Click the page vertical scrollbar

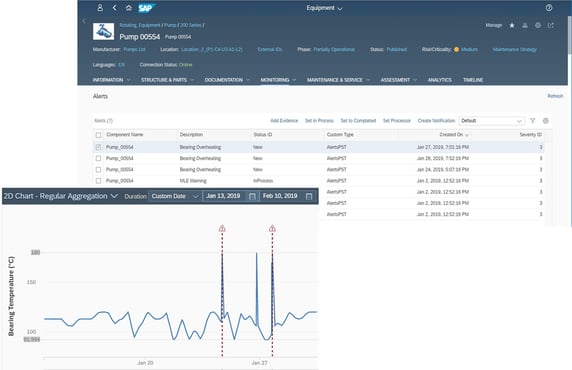tap(569, 36)
